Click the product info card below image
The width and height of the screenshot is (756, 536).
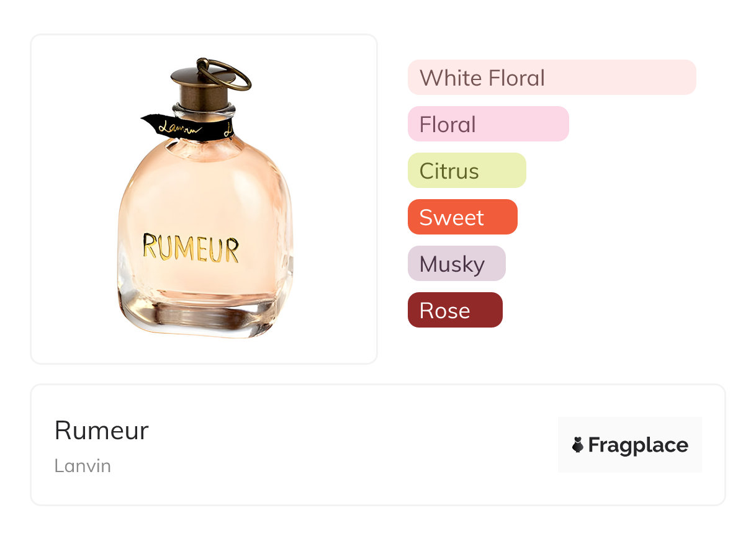(x=378, y=445)
